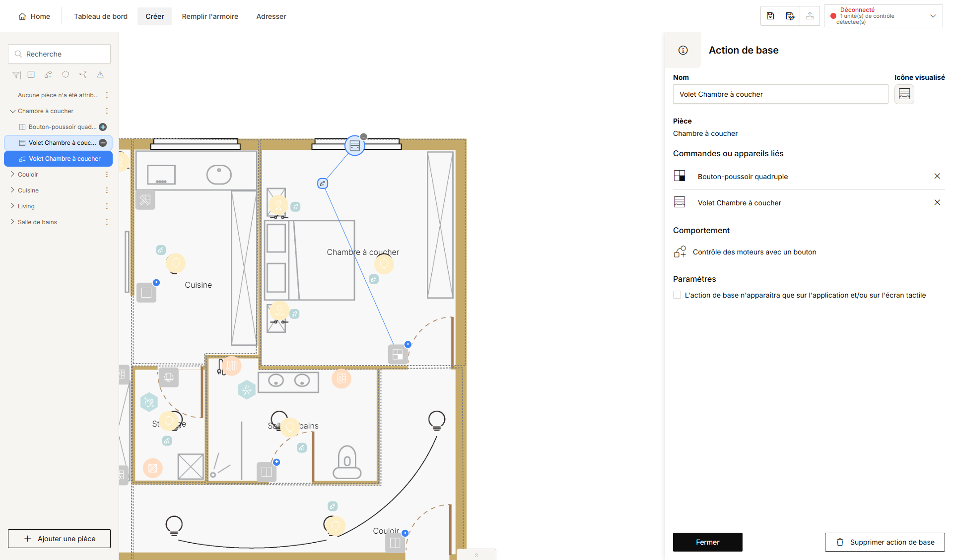Open the three-dot menu for Chambre à coucher
The width and height of the screenshot is (953, 560).
point(107,111)
